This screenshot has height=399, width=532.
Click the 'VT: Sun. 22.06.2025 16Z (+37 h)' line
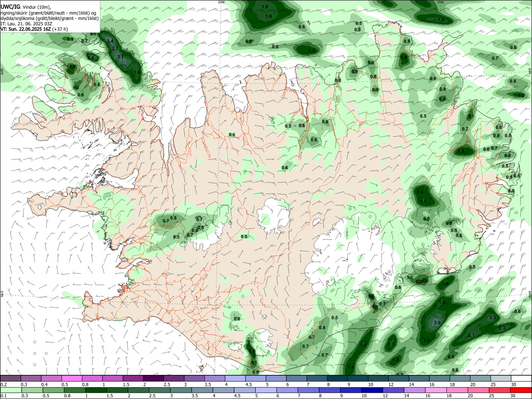pos(34,29)
